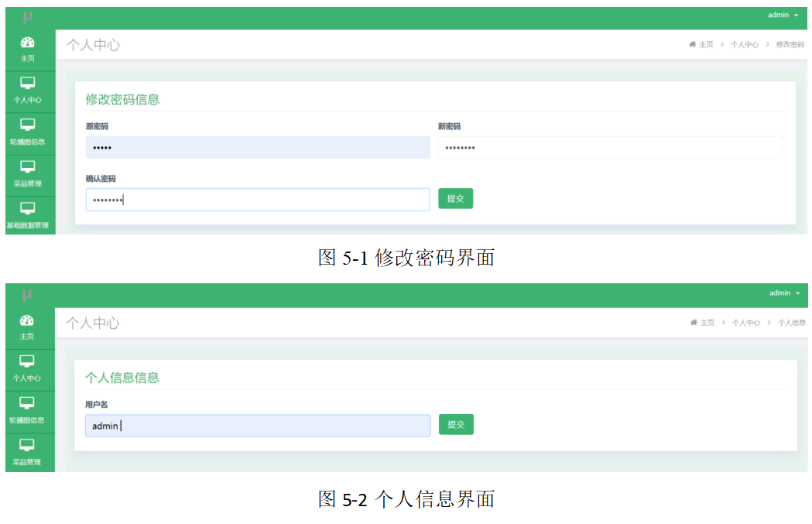This screenshot has height=524, width=812.
Task: Open 基础数据管理 icon in top screenshot sidebar
Action: click(27, 209)
